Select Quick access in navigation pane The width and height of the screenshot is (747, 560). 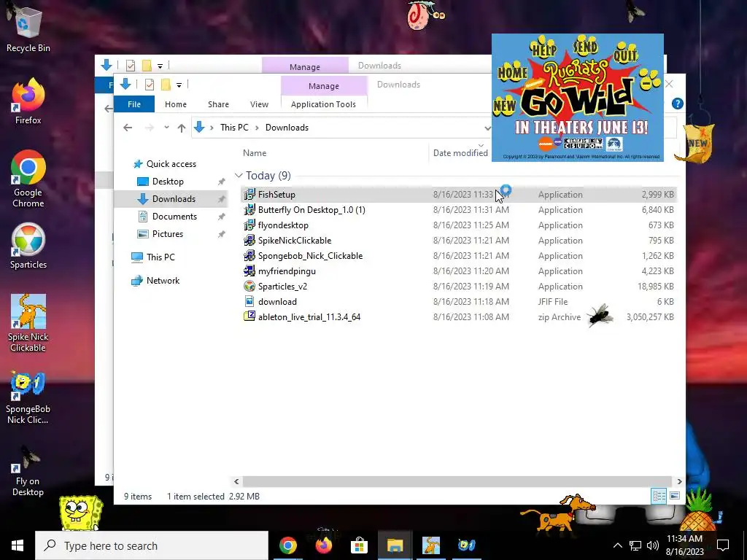click(x=171, y=164)
